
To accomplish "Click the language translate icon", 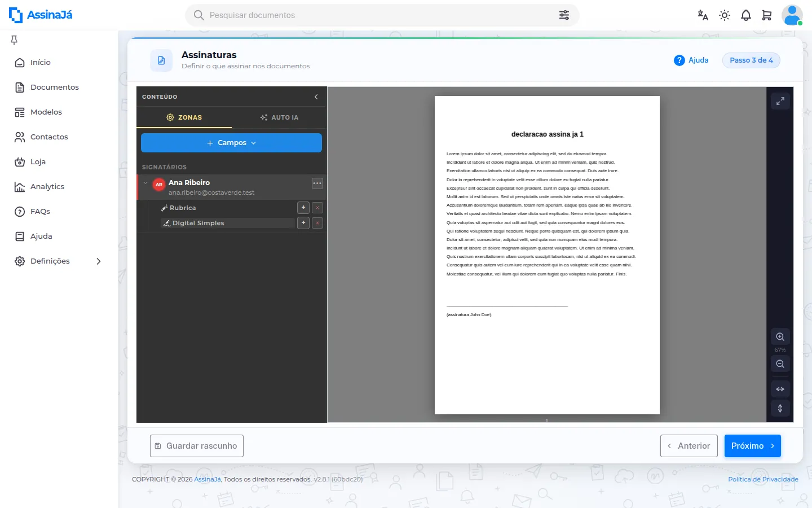I will click(703, 15).
